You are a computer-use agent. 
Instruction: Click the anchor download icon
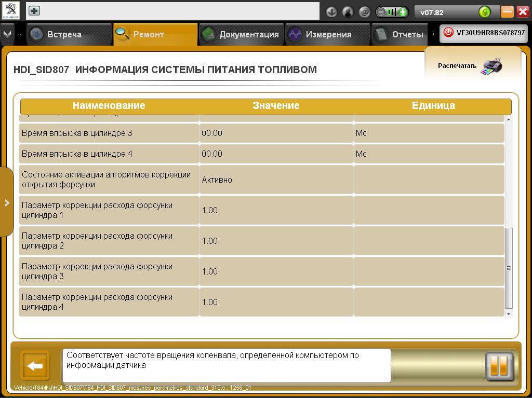[x=331, y=11]
